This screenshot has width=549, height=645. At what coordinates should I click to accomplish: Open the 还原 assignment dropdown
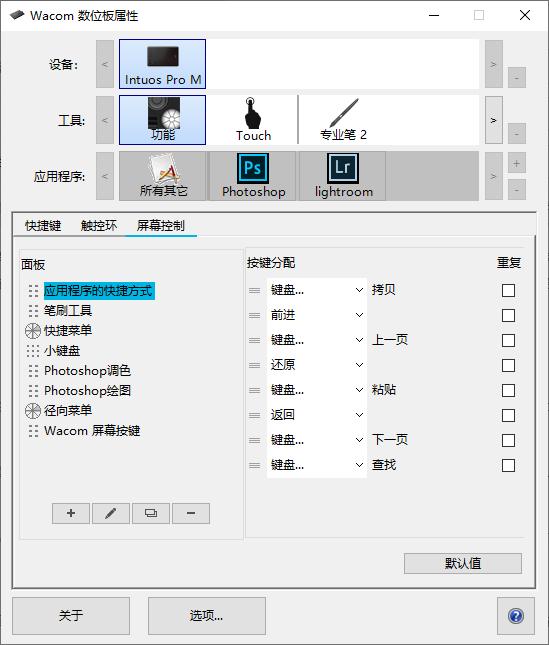tap(317, 365)
